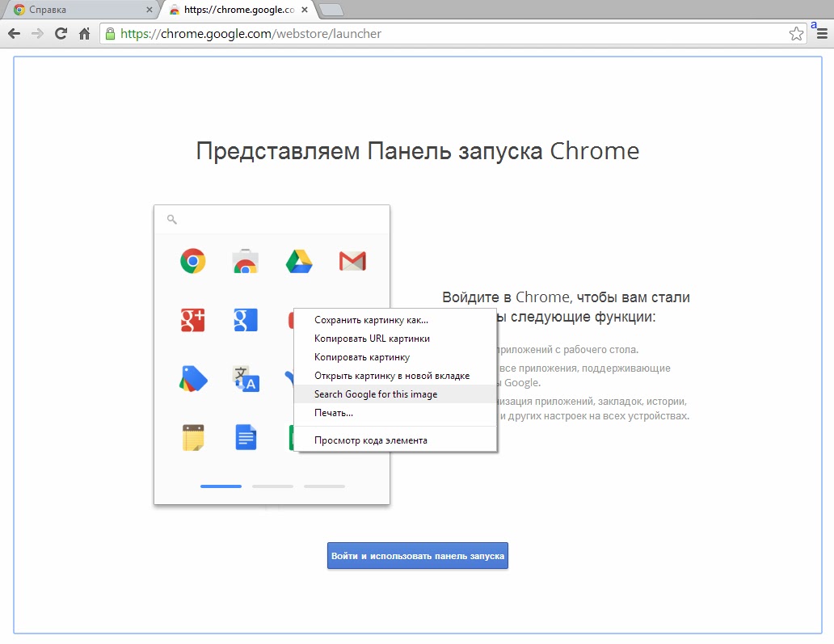Select Копировать картинку menu entry
The height and width of the screenshot is (644, 834).
pos(395,357)
